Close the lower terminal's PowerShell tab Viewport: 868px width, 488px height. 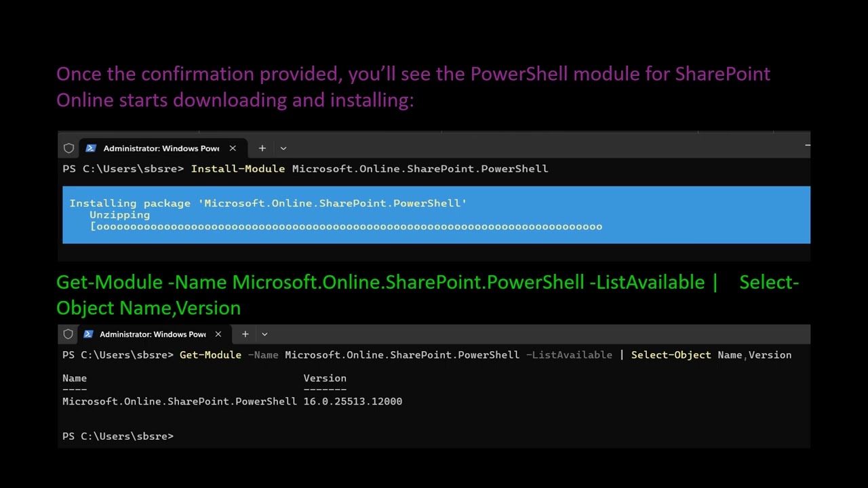(x=218, y=334)
